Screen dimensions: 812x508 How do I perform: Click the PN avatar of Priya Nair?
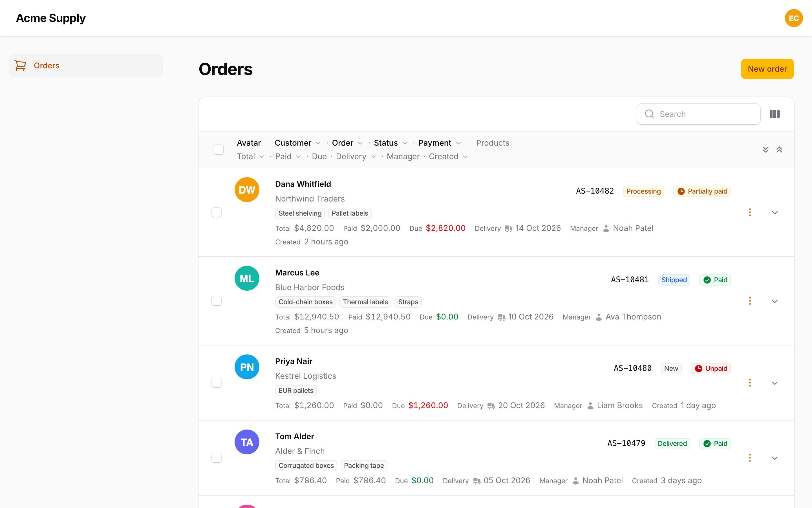pyautogui.click(x=247, y=367)
